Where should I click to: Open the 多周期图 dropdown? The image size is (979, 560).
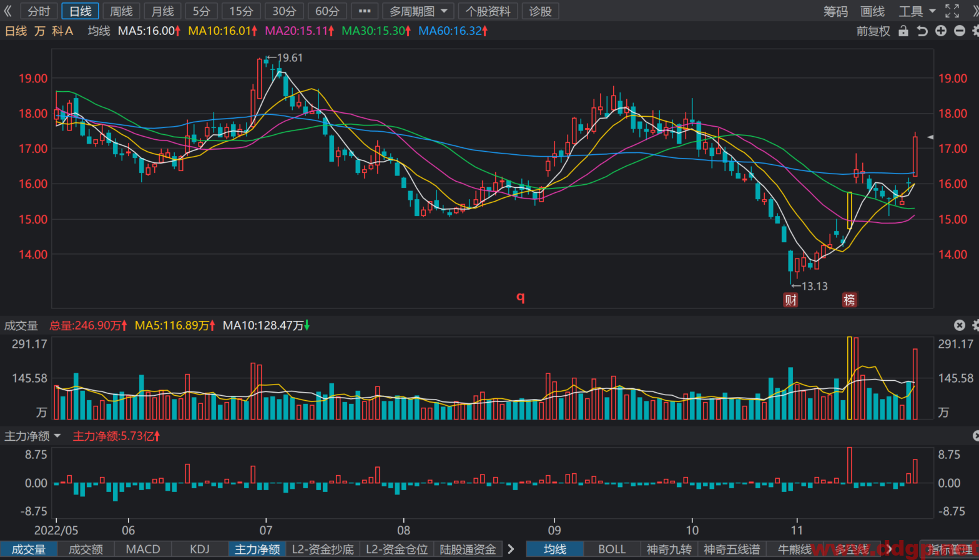pos(418,11)
